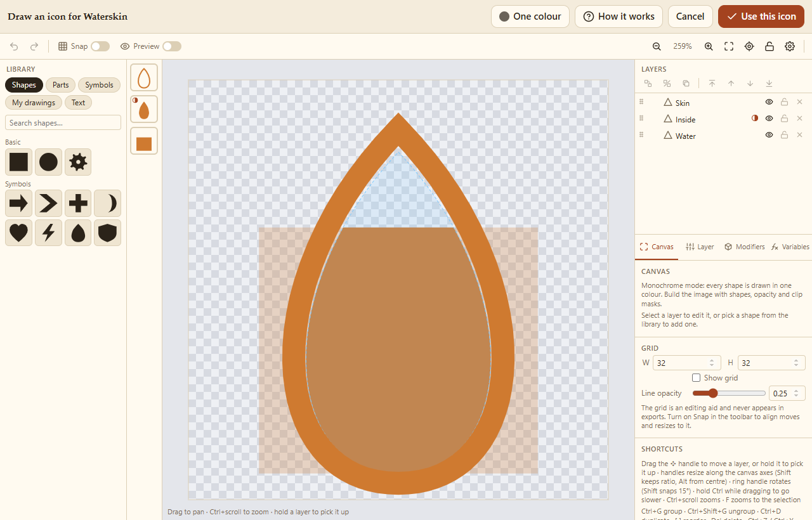Image resolution: width=812 pixels, height=520 pixels.
Task: Add the heart symbol from library
Action: click(x=18, y=233)
